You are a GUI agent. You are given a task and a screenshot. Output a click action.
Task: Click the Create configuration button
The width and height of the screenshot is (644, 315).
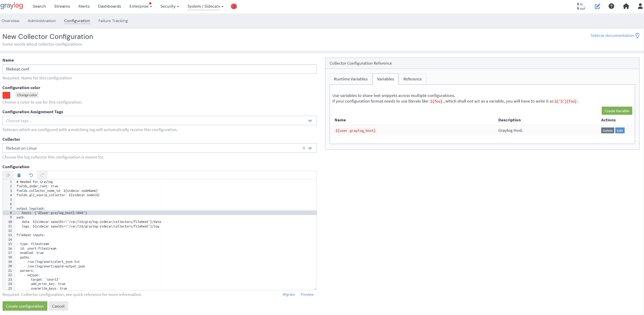[x=25, y=306]
